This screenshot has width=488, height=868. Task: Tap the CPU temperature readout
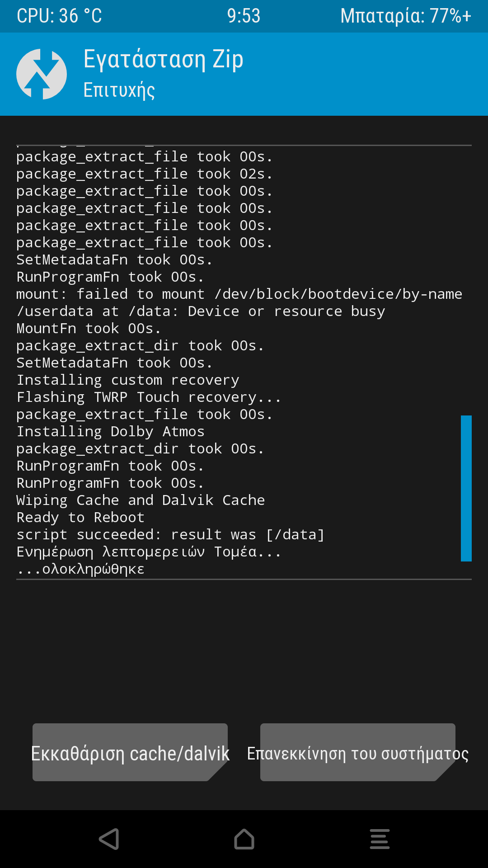tap(59, 16)
